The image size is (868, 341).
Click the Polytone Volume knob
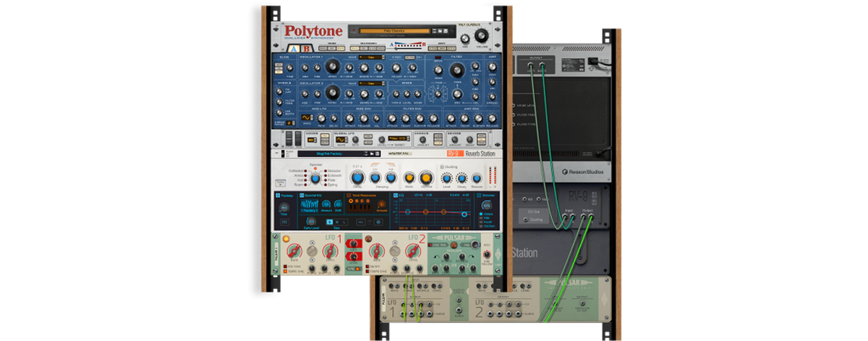click(482, 36)
